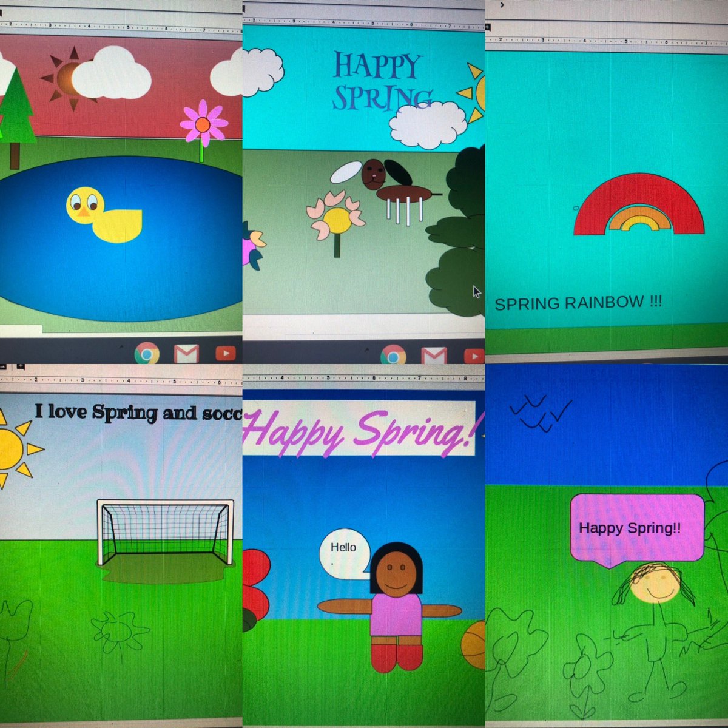Open YouTube in the duck pond screen's taskbar
Screen dimensions: 728x728
tap(226, 353)
